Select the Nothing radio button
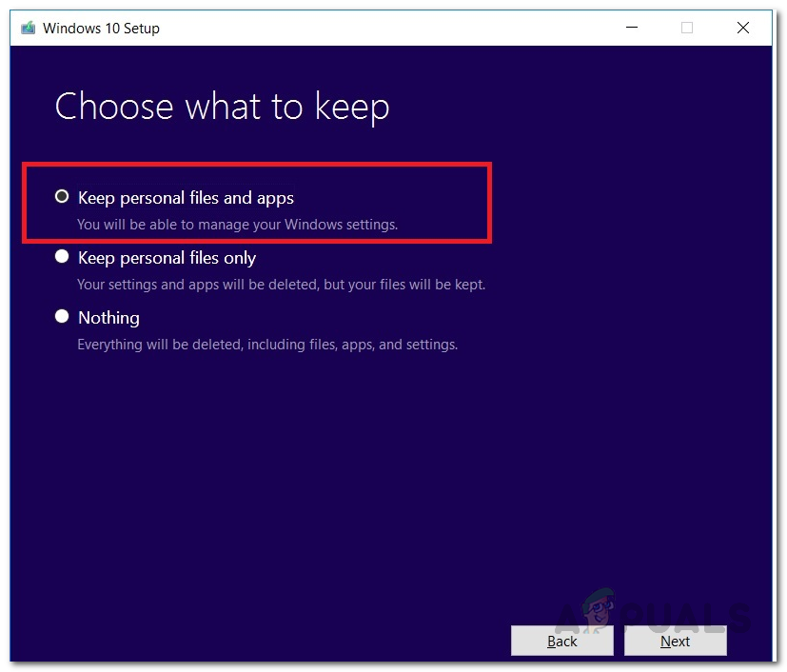The image size is (787, 672). click(62, 316)
